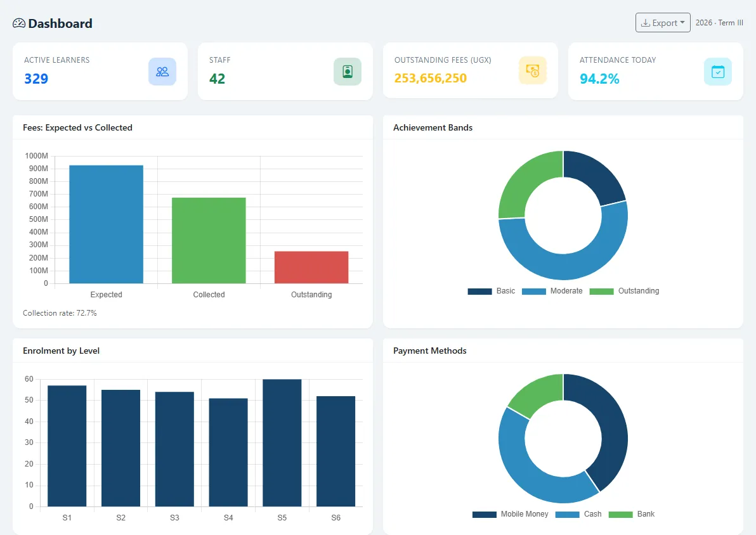Click the Achievement Bands title
756x535 pixels.
pyautogui.click(x=433, y=127)
